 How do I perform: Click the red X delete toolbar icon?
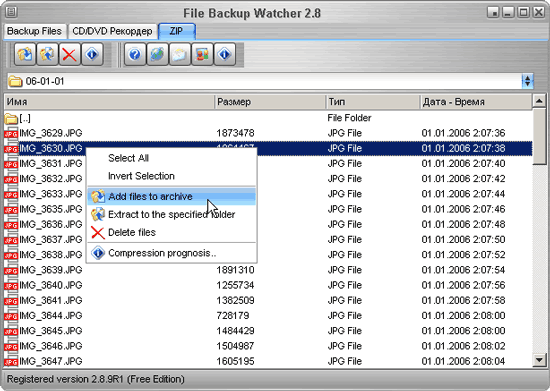(69, 54)
